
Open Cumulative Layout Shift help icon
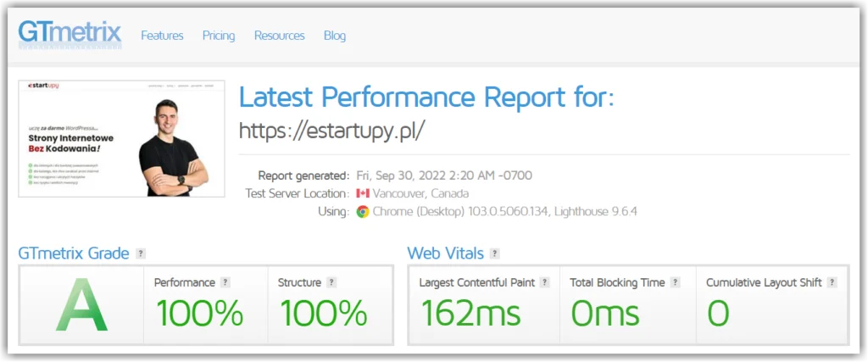tap(832, 282)
